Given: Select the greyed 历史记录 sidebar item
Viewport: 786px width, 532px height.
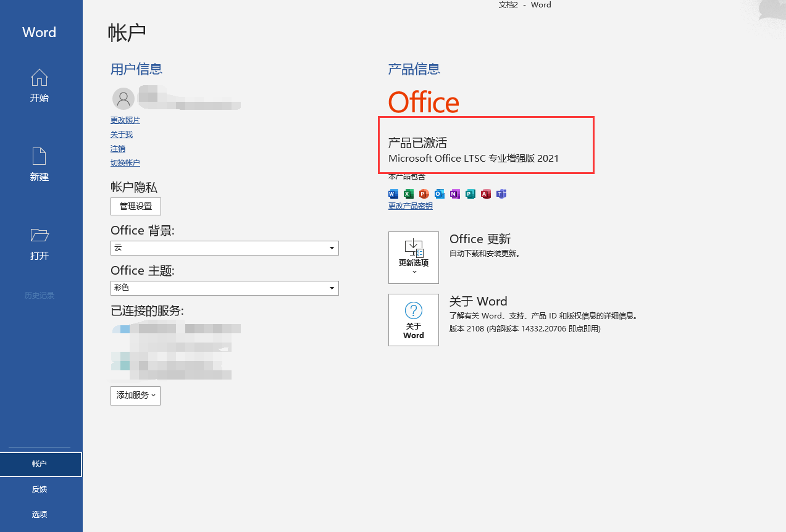Looking at the screenshot, I should coord(40,296).
